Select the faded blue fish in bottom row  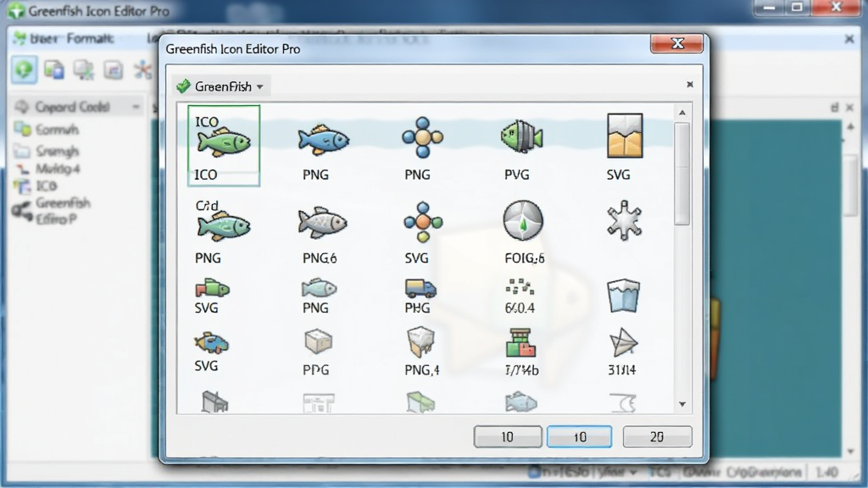521,402
